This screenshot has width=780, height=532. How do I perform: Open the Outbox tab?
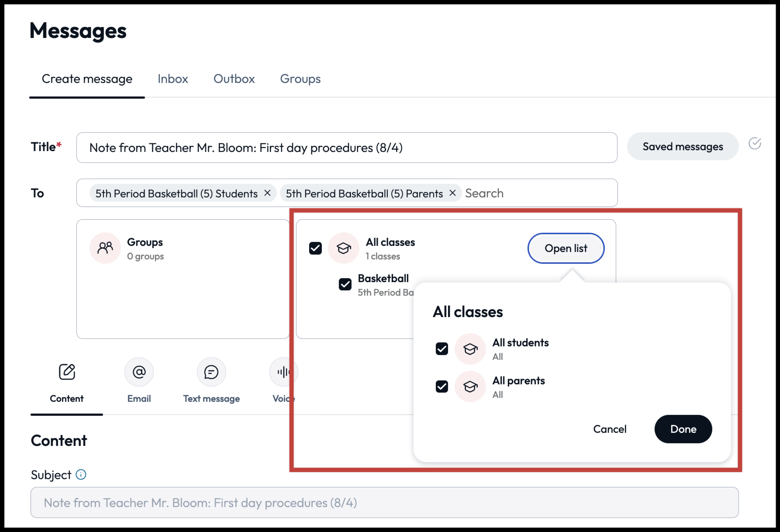(234, 79)
